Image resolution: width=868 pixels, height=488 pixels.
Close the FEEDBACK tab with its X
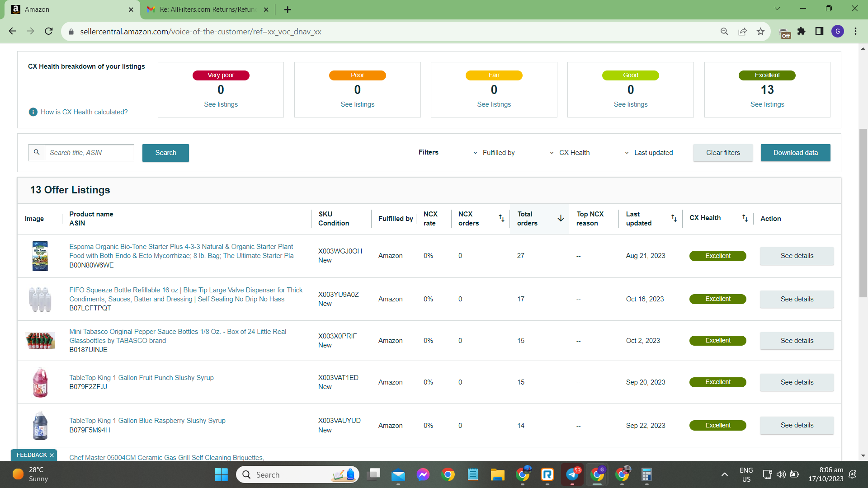52,455
